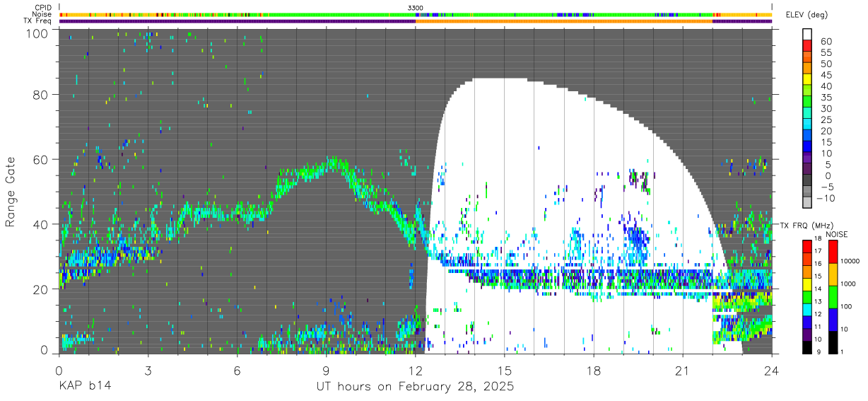This screenshot has width=868, height=401.
Task: Click the Range Gate axis title
Action: pos(11,192)
